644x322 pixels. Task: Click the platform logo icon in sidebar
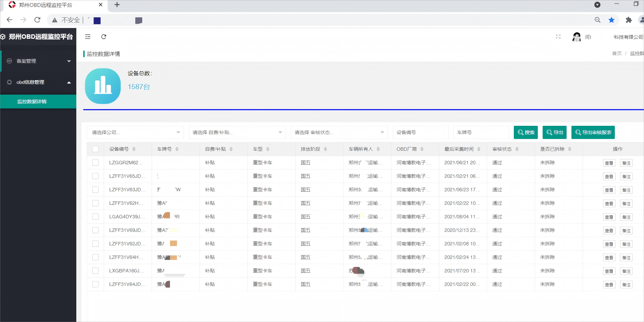(x=3, y=37)
